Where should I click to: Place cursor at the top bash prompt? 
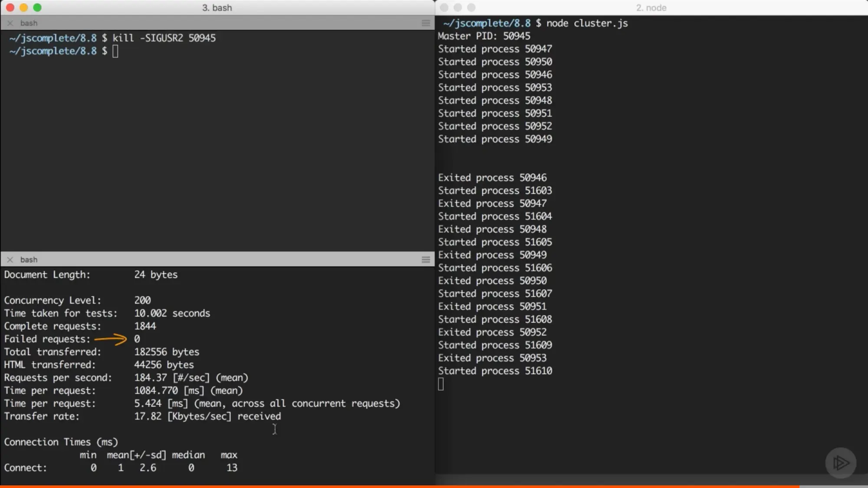(x=115, y=51)
